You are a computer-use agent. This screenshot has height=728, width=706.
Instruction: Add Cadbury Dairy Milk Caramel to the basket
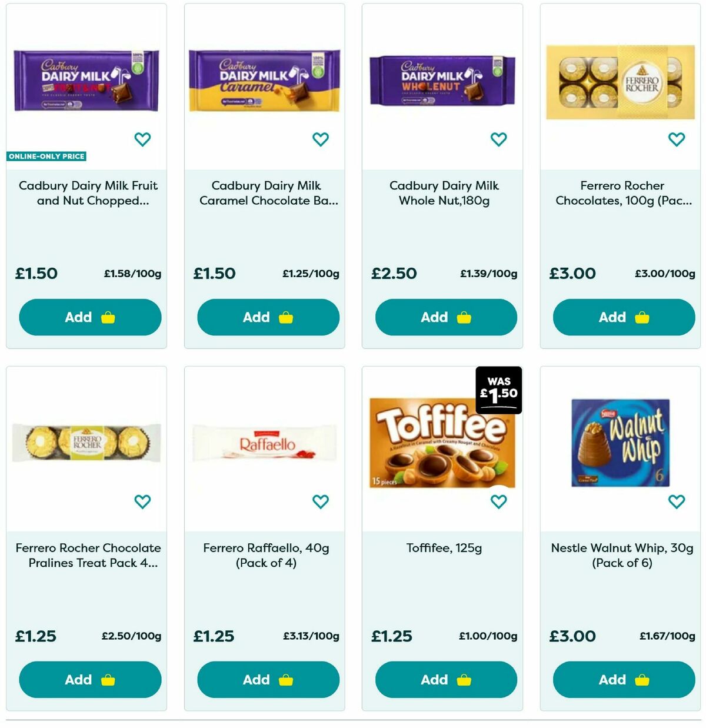tap(267, 317)
